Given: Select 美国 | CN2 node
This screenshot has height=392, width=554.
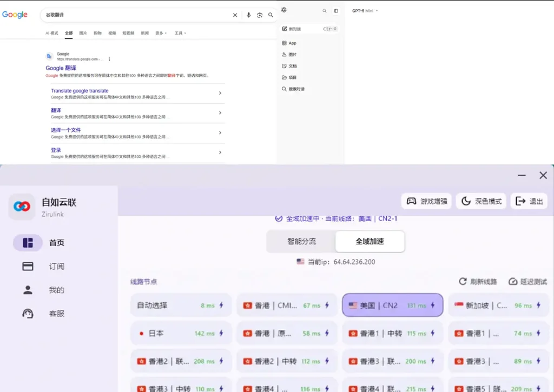Looking at the screenshot, I should [x=393, y=305].
